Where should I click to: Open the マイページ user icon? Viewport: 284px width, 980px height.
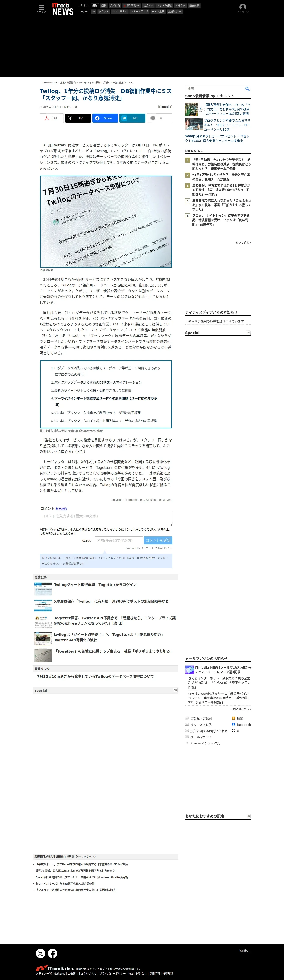(242, 8)
